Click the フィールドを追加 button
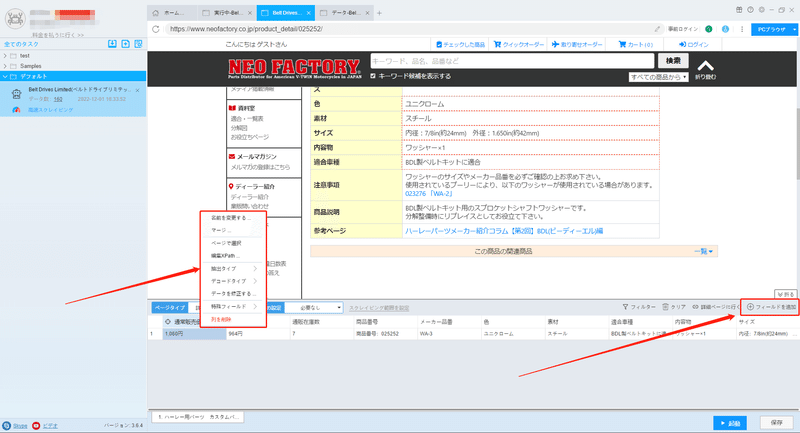This screenshot has width=800, height=433. (771, 307)
